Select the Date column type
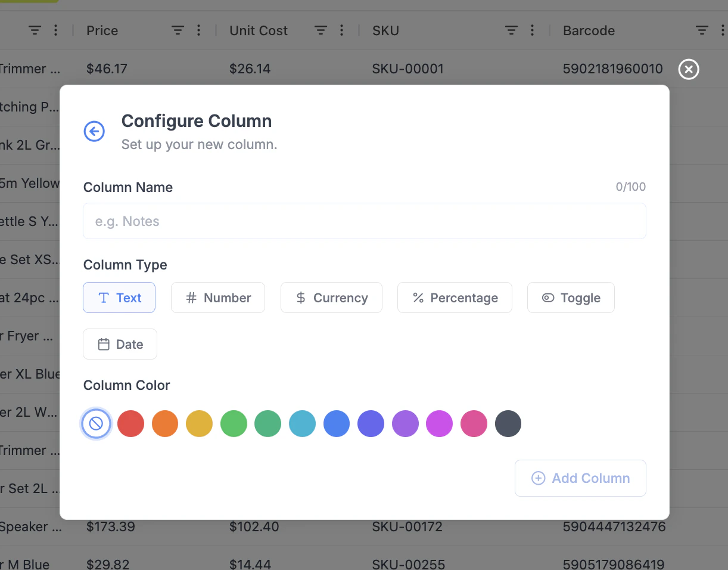728x570 pixels. coord(120,344)
